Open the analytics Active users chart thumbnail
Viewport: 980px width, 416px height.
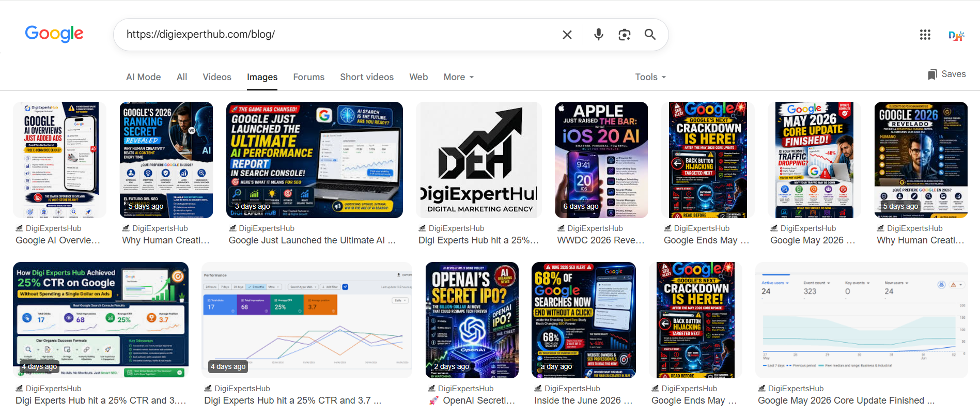(862, 320)
